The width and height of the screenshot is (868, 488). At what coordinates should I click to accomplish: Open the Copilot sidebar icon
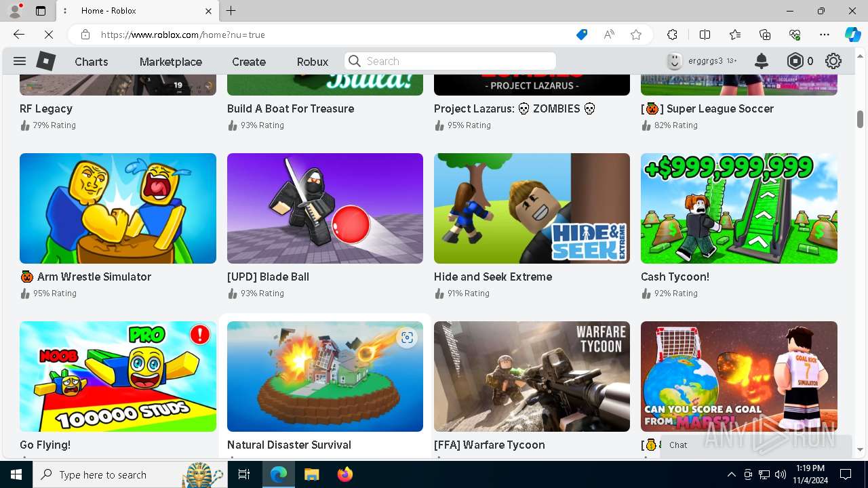coord(852,35)
